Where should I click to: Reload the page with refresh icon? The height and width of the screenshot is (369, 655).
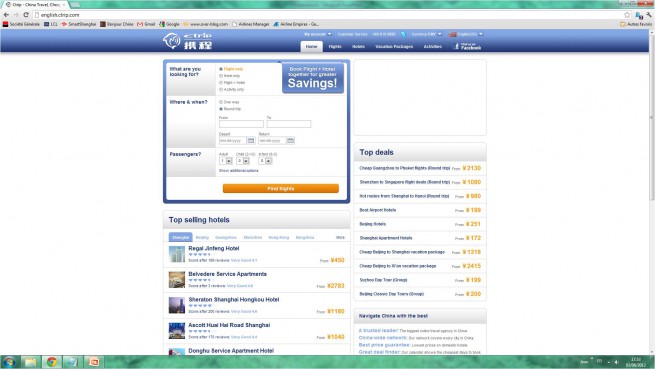pos(26,15)
